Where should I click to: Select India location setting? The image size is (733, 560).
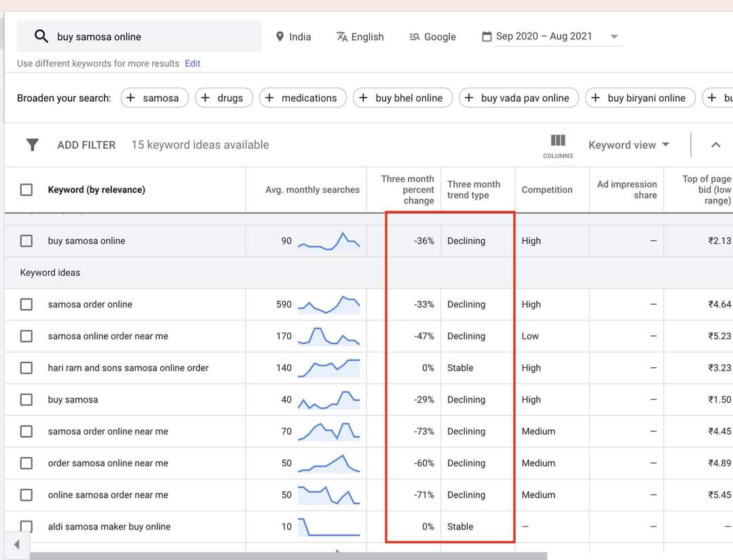294,37
